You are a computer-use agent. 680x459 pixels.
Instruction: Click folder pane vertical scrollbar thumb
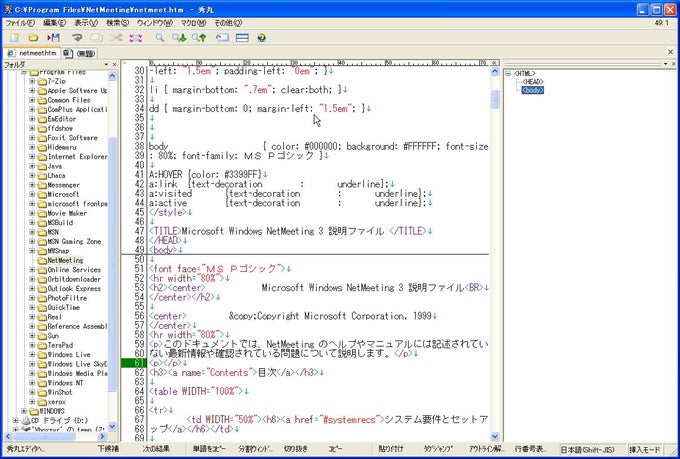112,265
